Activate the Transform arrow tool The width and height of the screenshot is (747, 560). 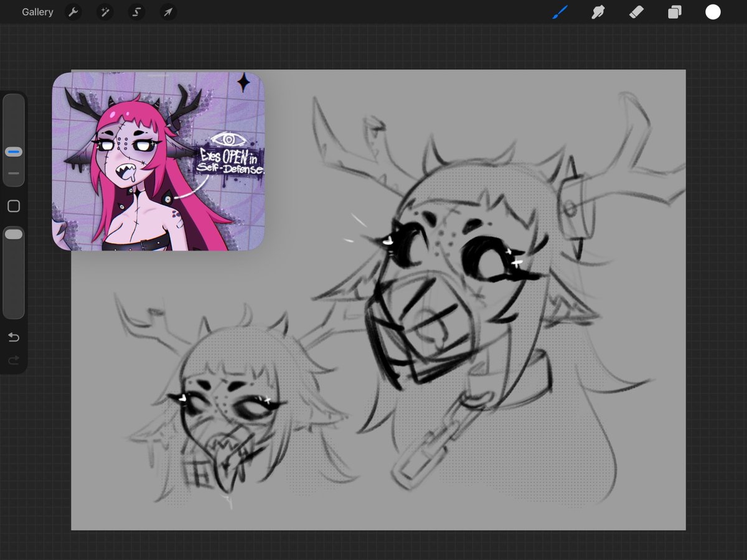(168, 12)
